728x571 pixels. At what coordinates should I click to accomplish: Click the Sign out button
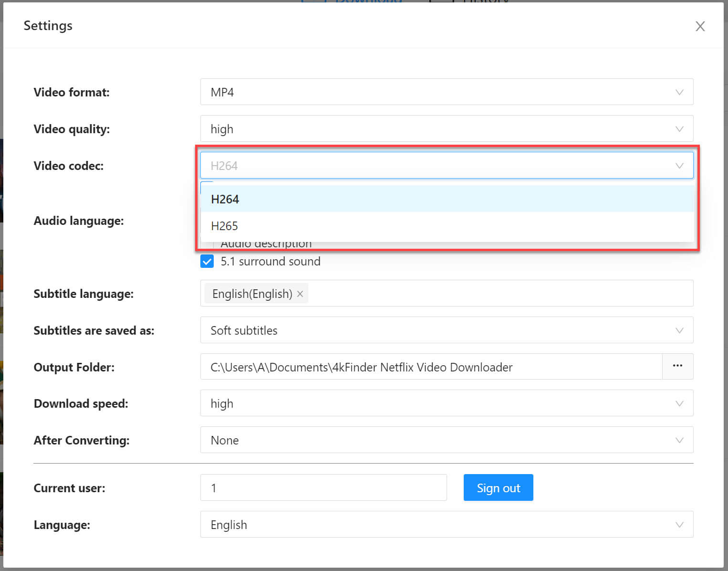coord(498,487)
